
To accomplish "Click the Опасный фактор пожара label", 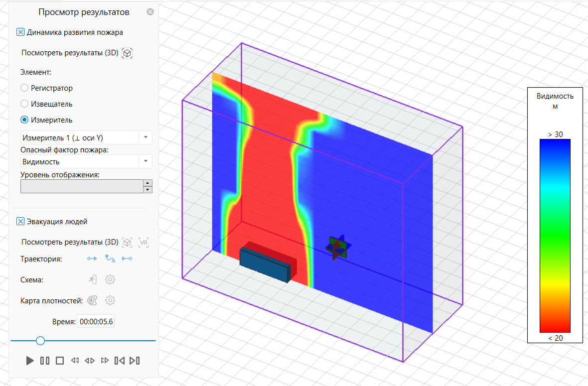I will (x=64, y=150).
